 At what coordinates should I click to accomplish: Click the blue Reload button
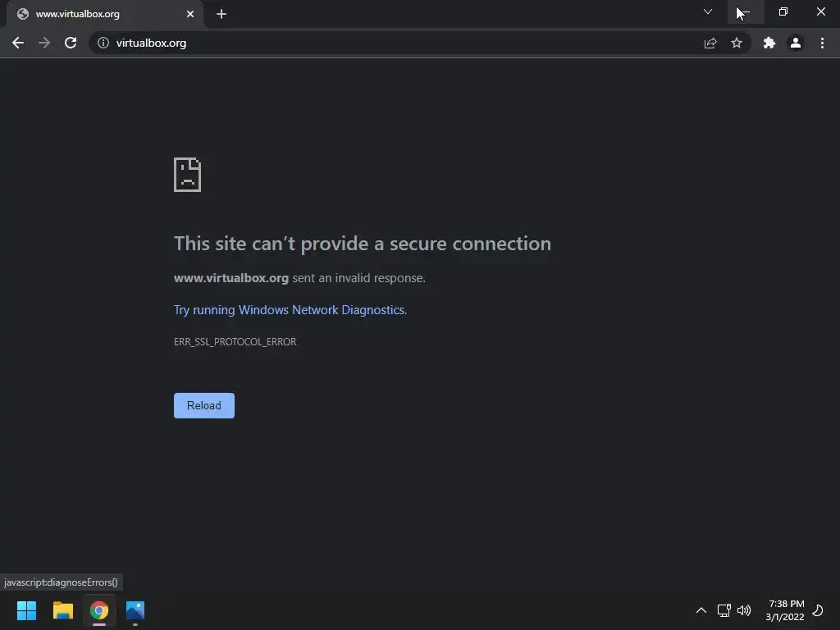[204, 405]
